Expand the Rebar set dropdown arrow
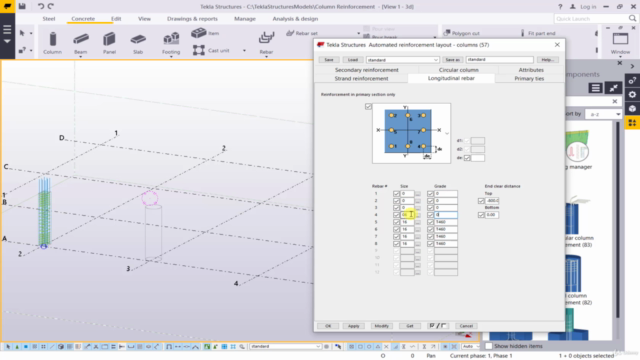This screenshot has width=640, height=360. [x=358, y=33]
